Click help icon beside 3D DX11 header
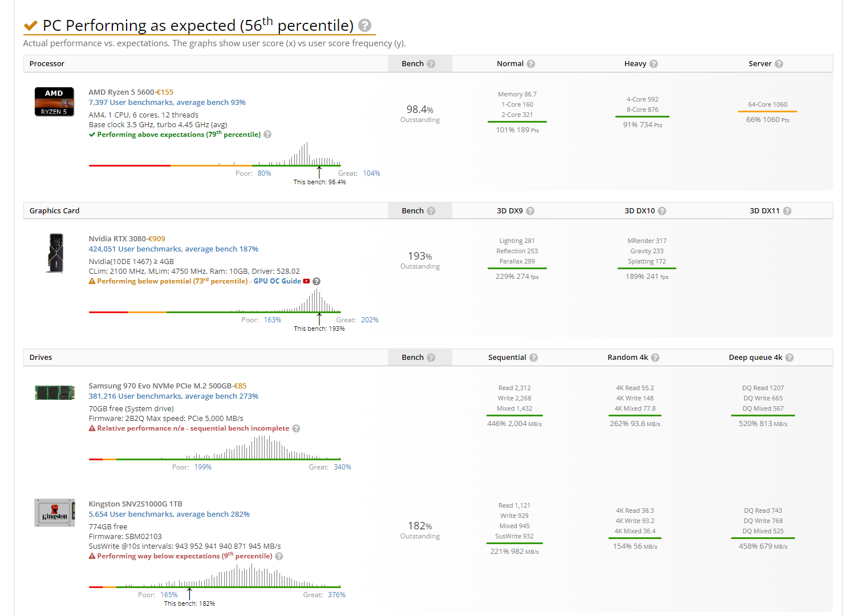 787,211
